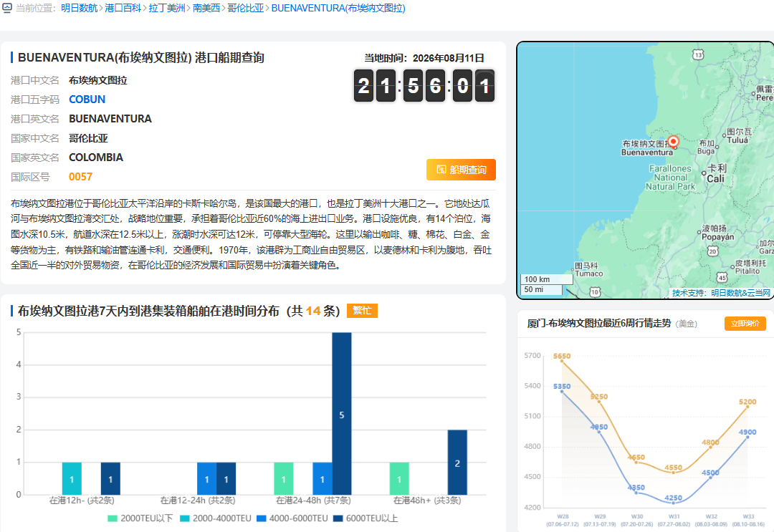
Task: Toggle the 2000-4000TEU legend series
Action: point(216,518)
